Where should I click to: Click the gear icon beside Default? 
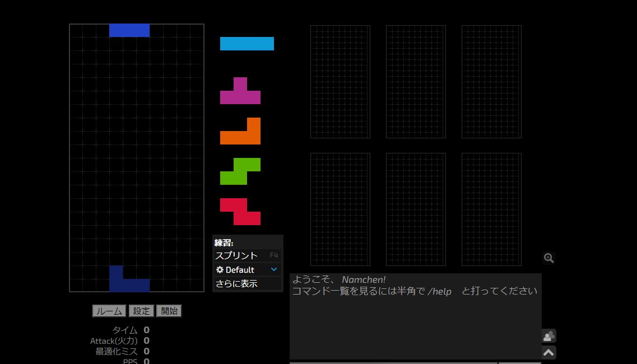point(220,270)
